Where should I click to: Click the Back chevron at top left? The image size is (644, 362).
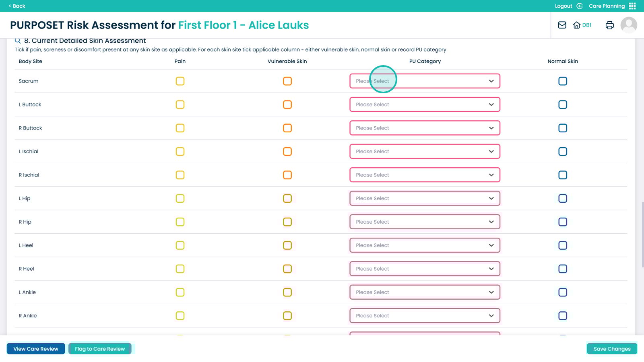(10, 6)
